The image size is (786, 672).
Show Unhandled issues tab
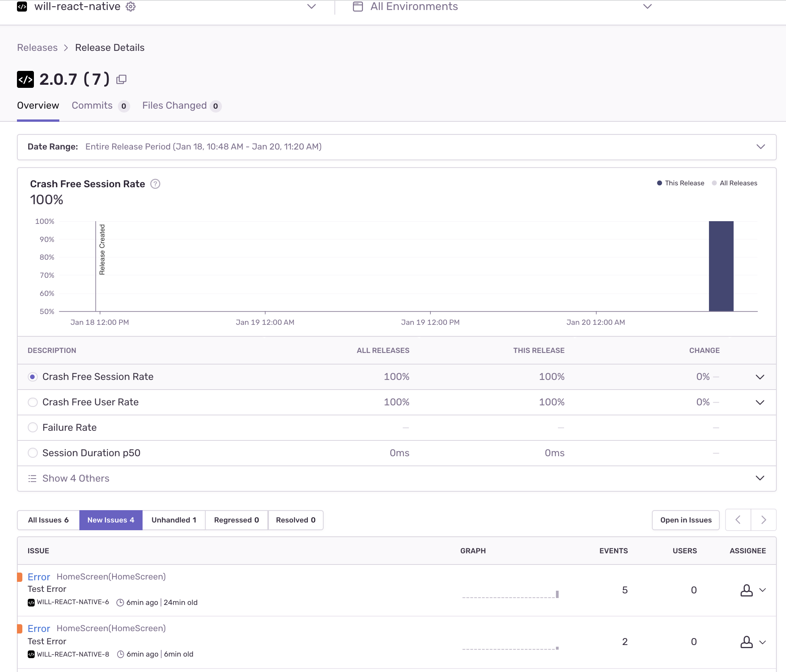point(174,520)
